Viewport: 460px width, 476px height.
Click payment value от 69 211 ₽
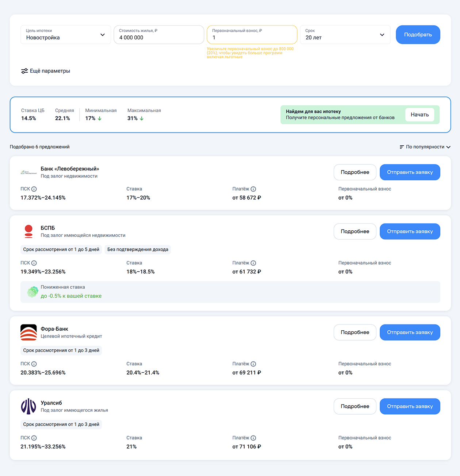247,373
